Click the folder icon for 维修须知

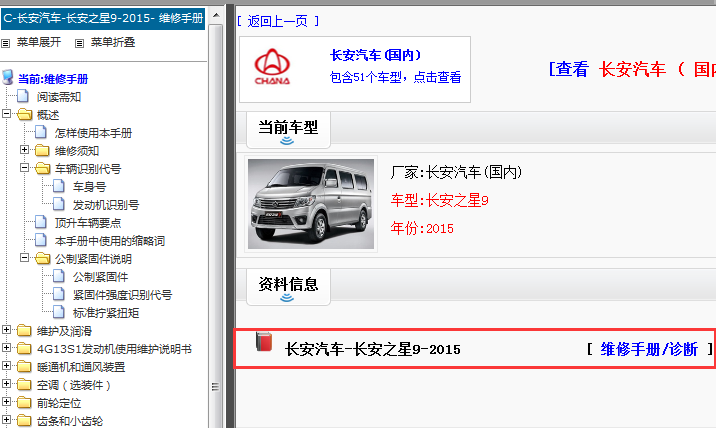click(42, 150)
